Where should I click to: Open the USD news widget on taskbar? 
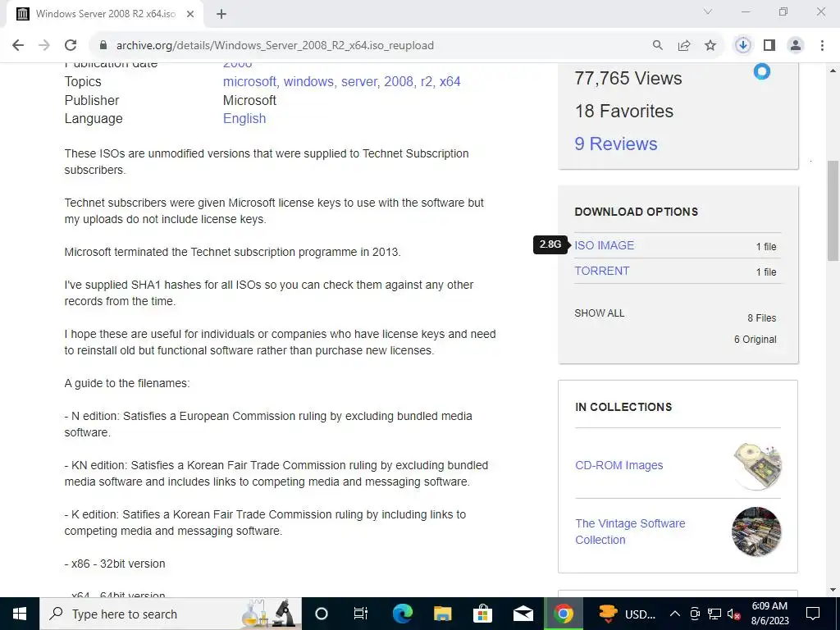[x=626, y=614]
